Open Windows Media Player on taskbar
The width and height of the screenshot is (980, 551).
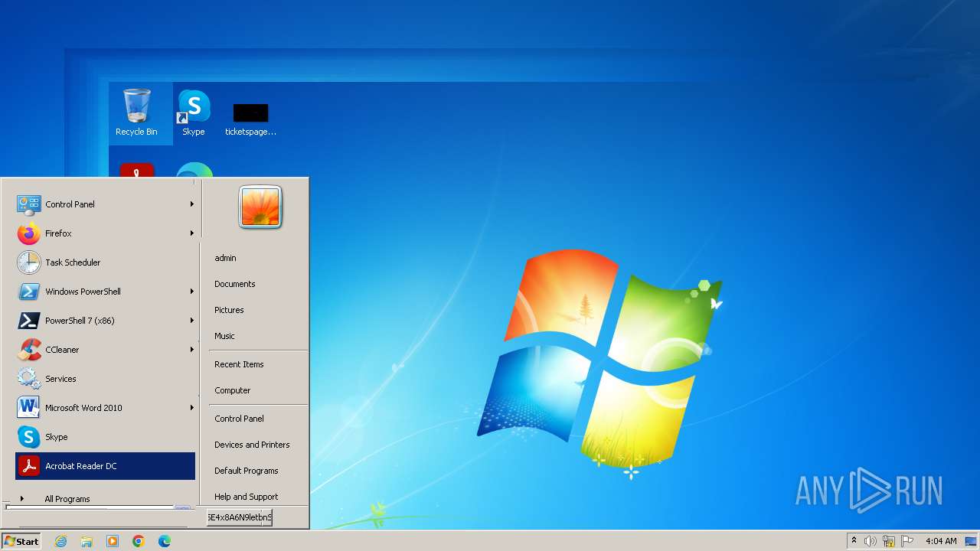tap(113, 541)
